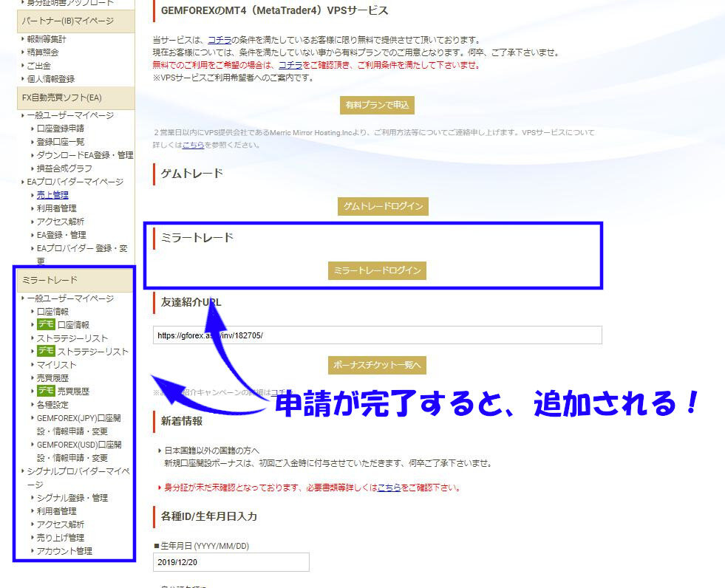Focus the 生年月日 date input field
The height and width of the screenshot is (588, 725).
tap(231, 562)
